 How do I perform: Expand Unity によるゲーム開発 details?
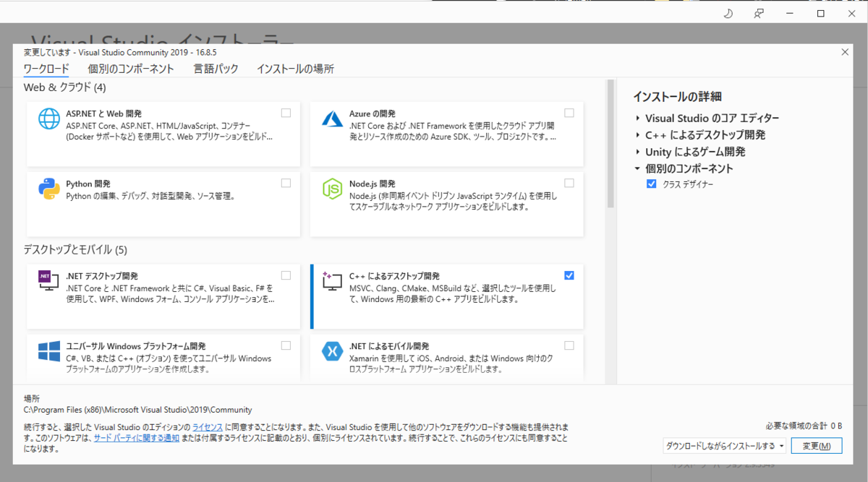(637, 152)
